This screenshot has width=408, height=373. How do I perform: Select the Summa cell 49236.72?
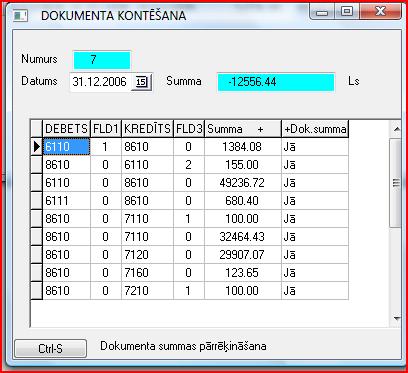tap(243, 183)
